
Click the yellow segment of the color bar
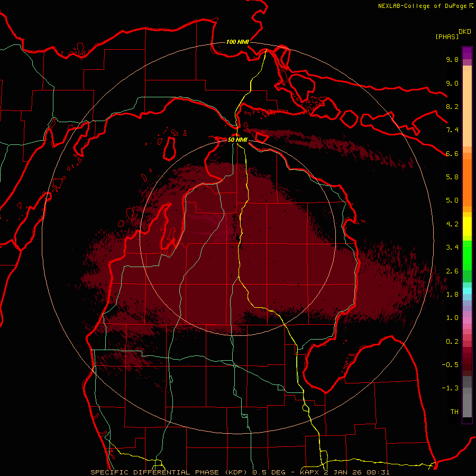(x=467, y=226)
